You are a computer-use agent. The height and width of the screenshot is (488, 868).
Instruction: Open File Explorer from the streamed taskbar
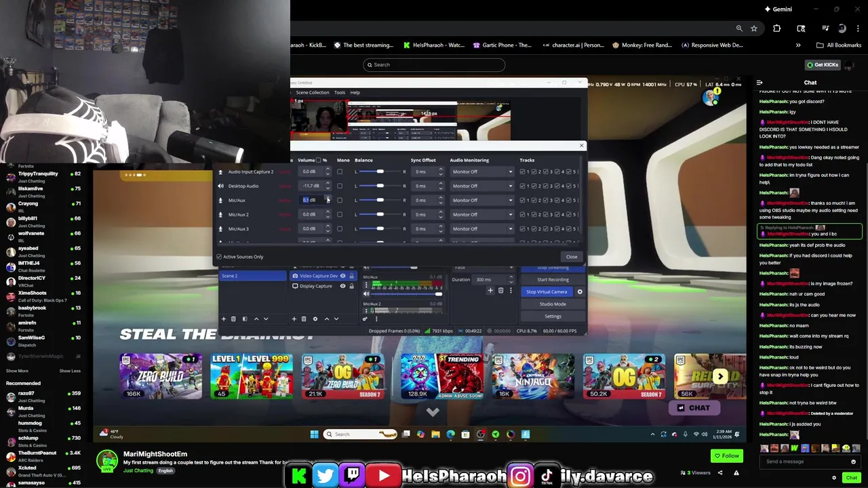[435, 434]
